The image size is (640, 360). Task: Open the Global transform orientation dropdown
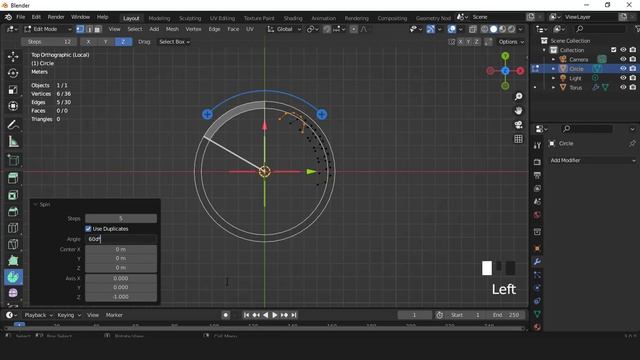pyautogui.click(x=284, y=29)
